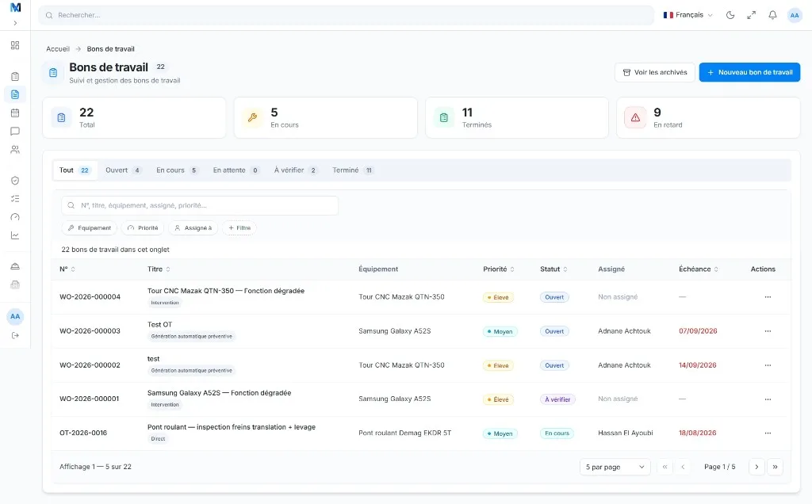Open the line chart icon in sidebar

tap(15, 235)
